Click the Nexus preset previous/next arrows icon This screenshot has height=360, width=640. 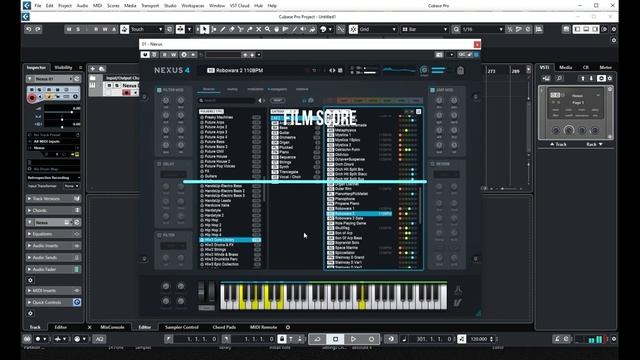[332, 70]
